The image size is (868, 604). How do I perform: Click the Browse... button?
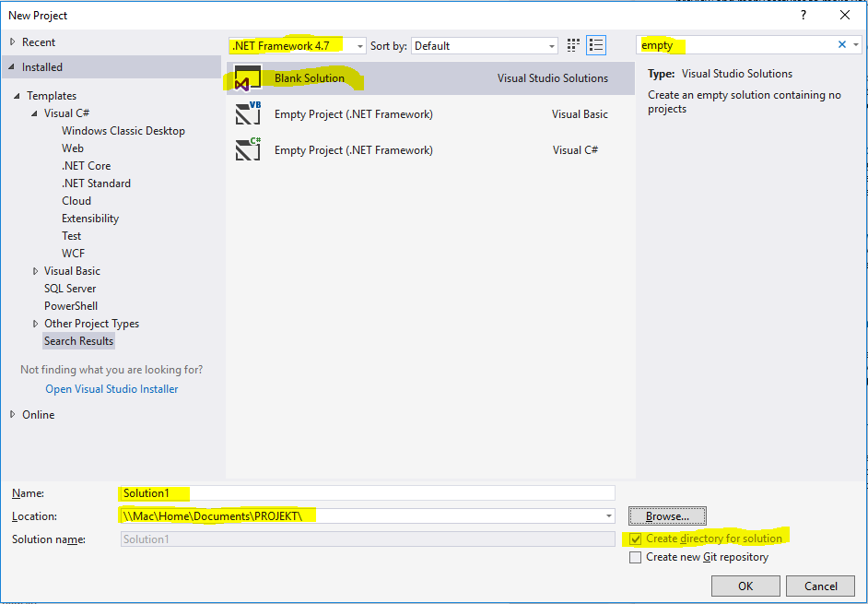point(667,516)
